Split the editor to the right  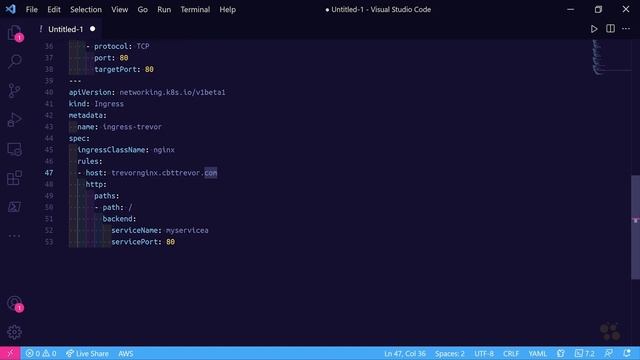point(610,29)
